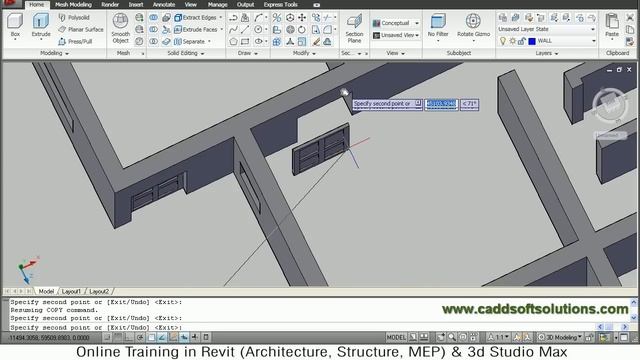
Task: Click the Separate solid tool
Action: (x=189, y=41)
